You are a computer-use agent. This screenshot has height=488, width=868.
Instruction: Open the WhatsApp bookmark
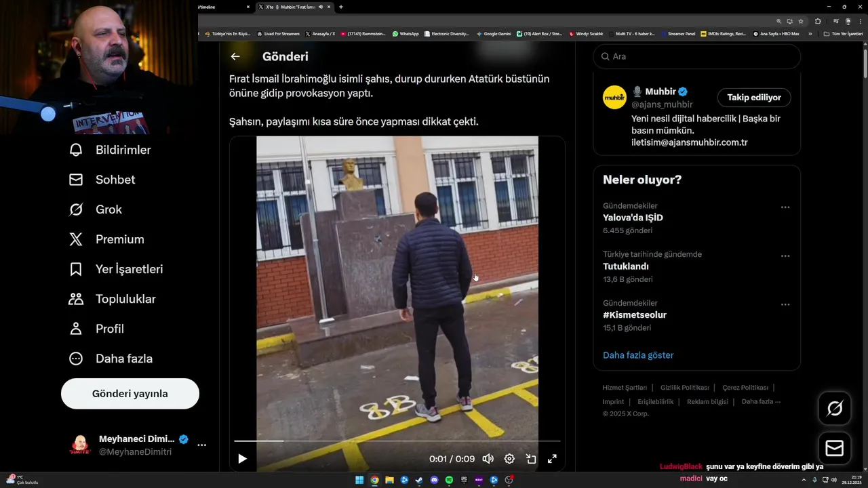[x=406, y=33]
